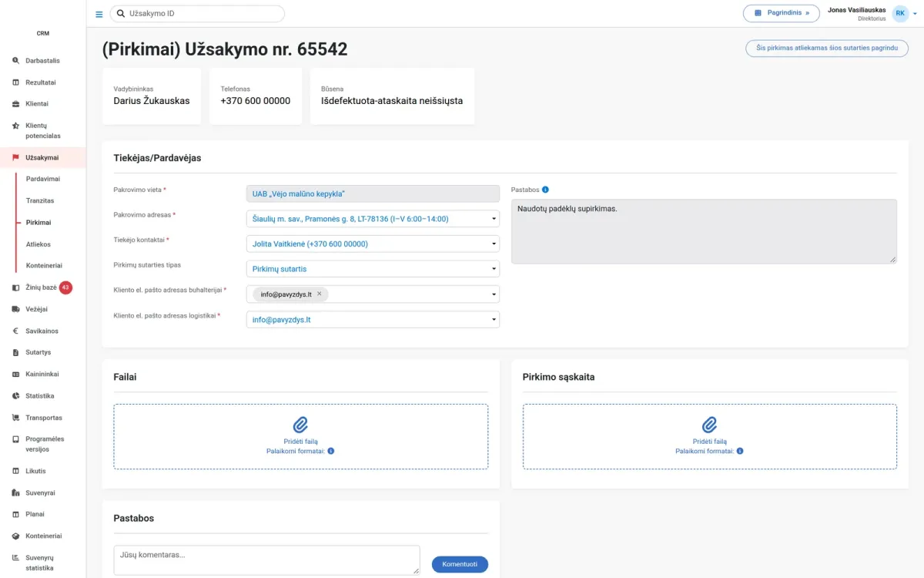Click the paperclip icon in Pirkimo sąskaita

(x=709, y=425)
